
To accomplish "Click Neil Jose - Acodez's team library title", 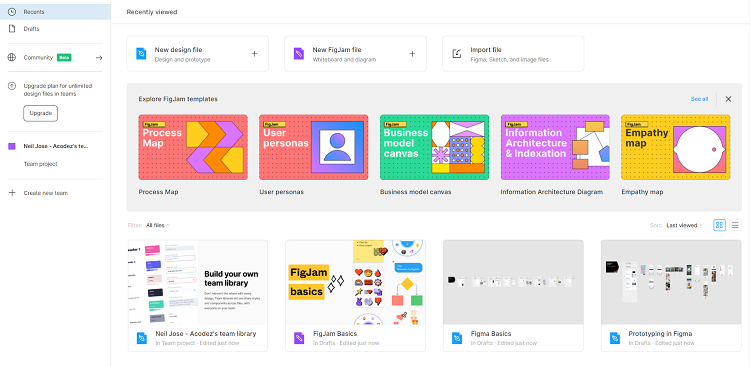I will pos(206,334).
